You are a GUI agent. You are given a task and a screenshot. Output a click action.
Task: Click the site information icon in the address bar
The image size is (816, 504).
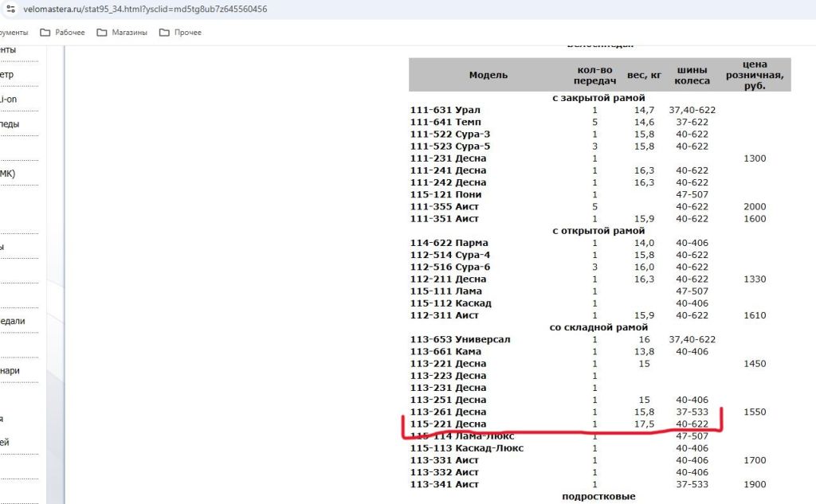coord(10,9)
